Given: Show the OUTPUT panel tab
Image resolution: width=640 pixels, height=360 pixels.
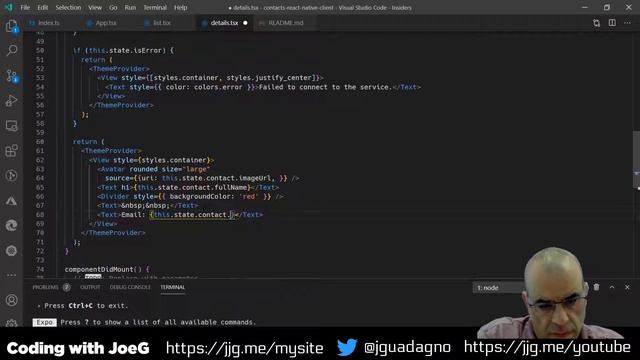Looking at the screenshot, I should 90,287.
